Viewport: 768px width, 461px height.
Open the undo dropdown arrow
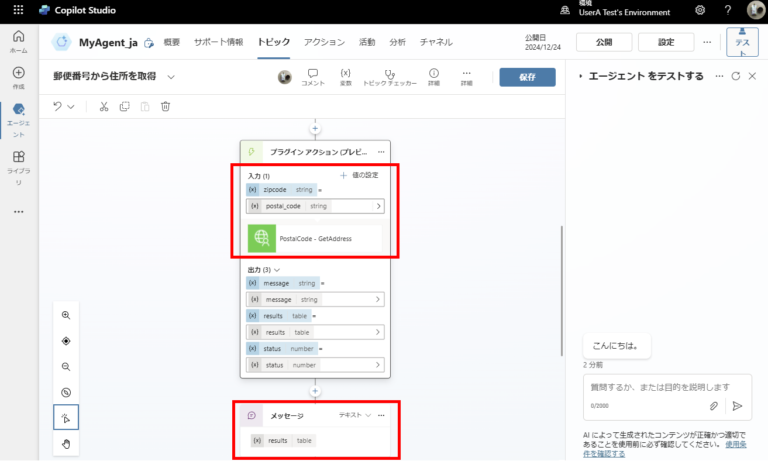(x=71, y=107)
